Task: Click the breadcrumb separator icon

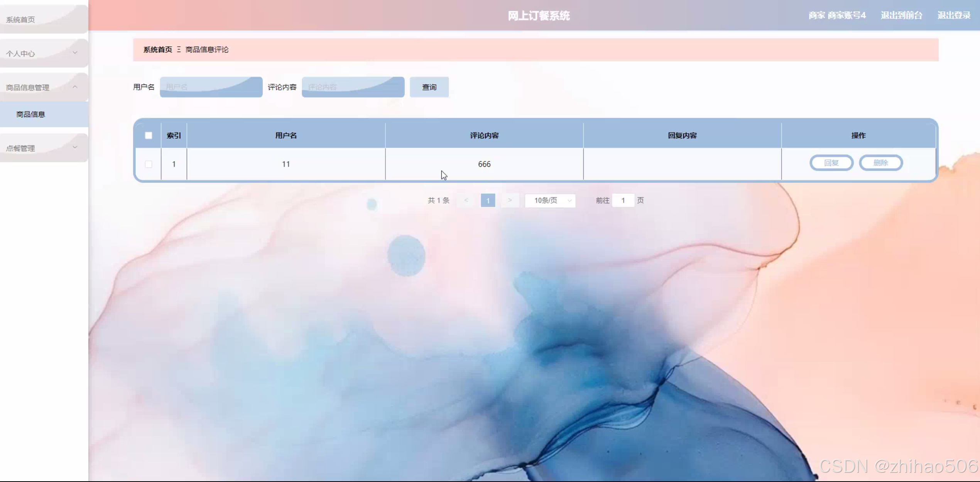Action: 179,49
